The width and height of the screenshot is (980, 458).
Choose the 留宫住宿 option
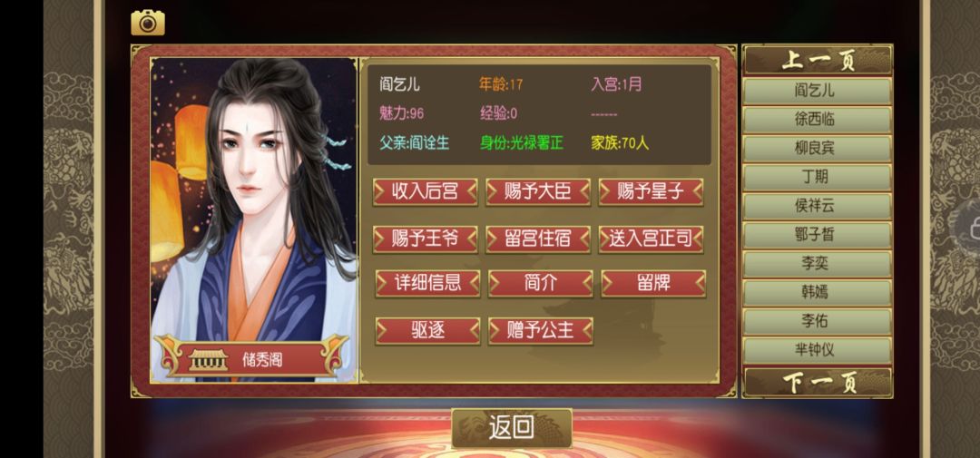point(538,239)
